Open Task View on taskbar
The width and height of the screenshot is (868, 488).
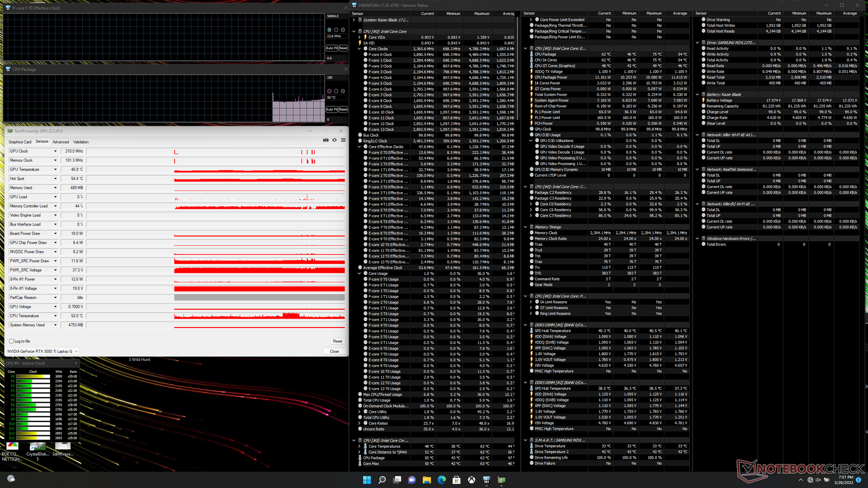pyautogui.click(x=396, y=479)
